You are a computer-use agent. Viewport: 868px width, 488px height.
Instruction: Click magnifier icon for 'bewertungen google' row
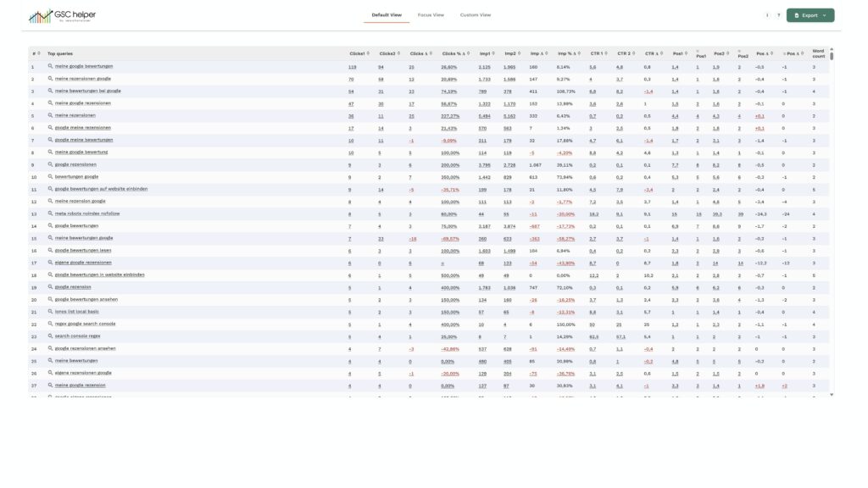click(50, 177)
